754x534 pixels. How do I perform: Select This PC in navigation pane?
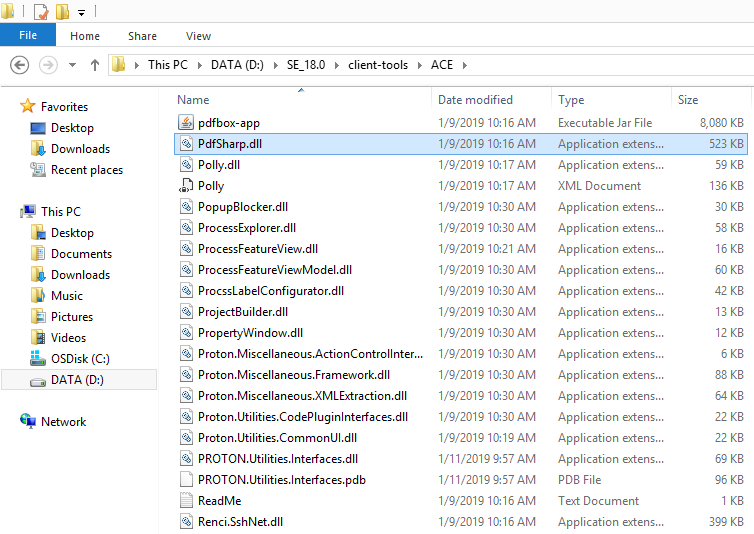(61, 212)
